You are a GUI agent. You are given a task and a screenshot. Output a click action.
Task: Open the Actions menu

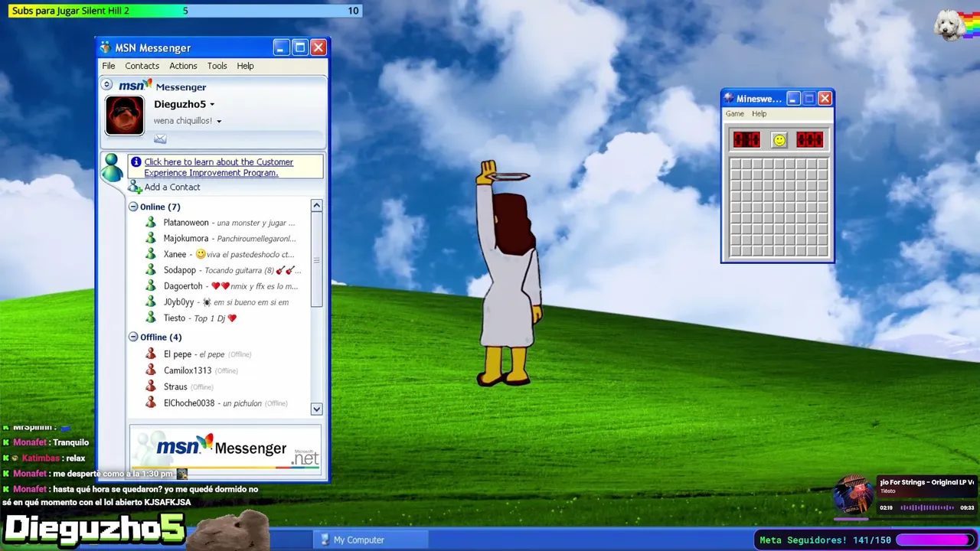(183, 66)
